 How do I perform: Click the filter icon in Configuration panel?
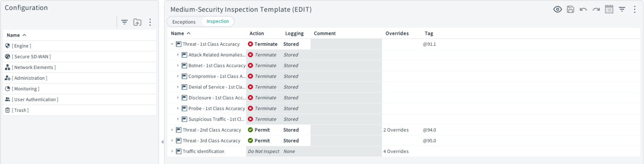click(124, 22)
